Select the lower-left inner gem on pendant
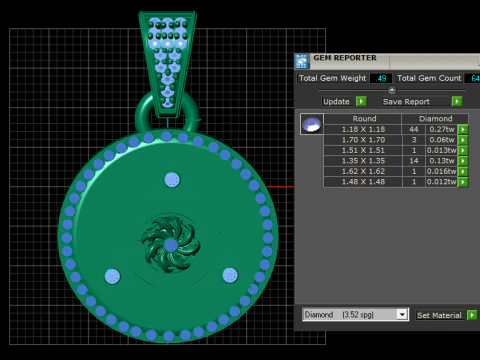Screen dimensions: 480x360 [x=112, y=276]
